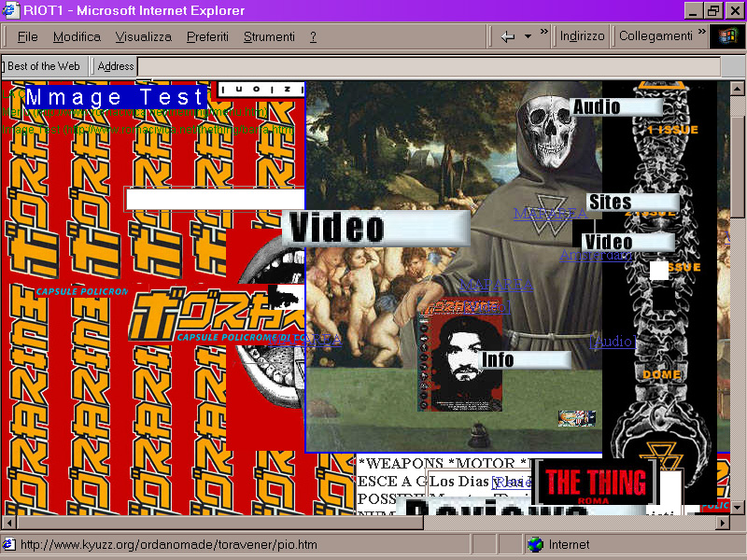Click the "CAPSULE POLICROME DI" caption
The height and width of the screenshot is (560, 747).
pos(241,338)
